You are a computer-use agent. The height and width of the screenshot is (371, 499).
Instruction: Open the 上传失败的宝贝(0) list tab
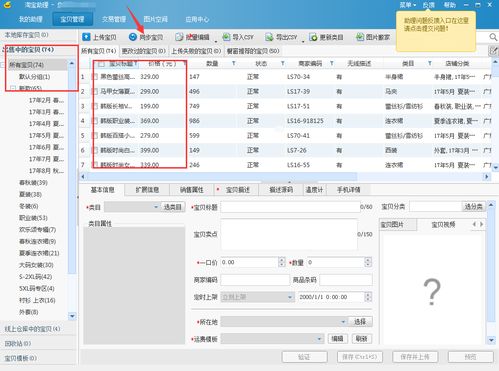click(196, 51)
